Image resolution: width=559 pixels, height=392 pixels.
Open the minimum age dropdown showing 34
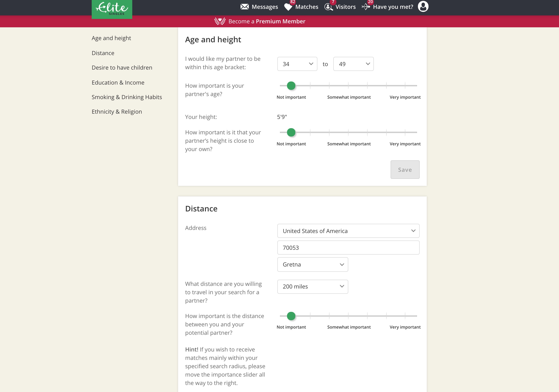(x=297, y=64)
